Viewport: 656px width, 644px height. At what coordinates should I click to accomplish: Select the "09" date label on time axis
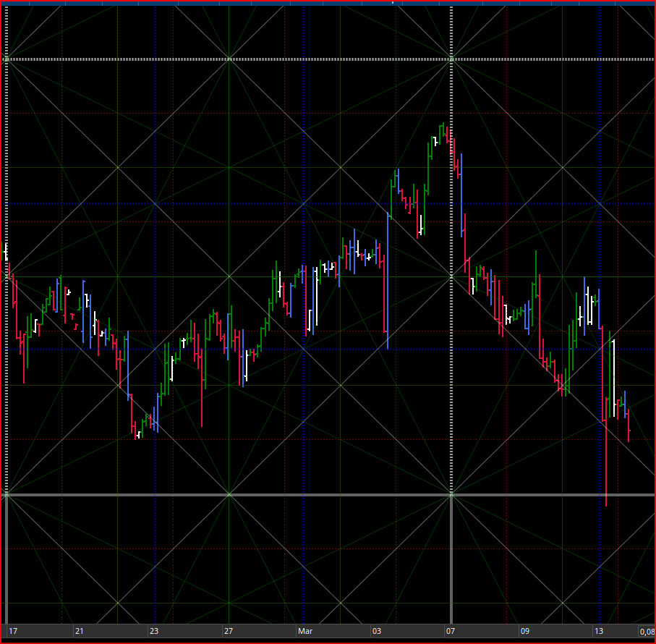[x=524, y=631]
